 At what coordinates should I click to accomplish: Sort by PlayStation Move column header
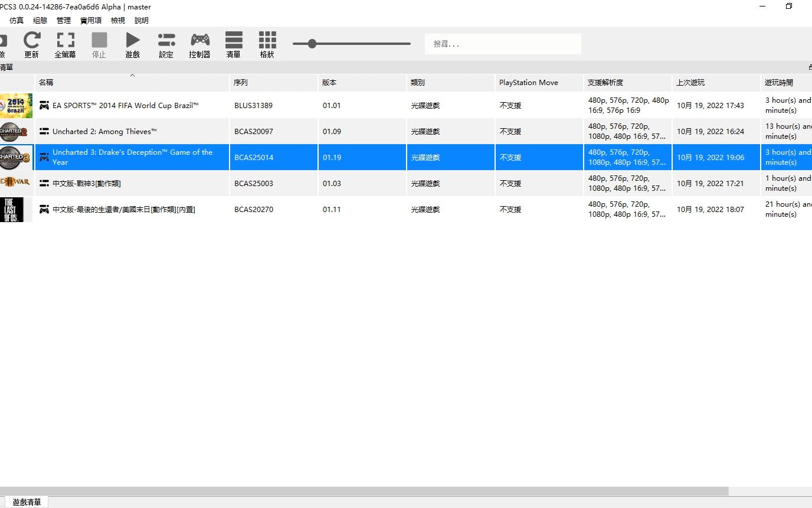click(x=539, y=83)
